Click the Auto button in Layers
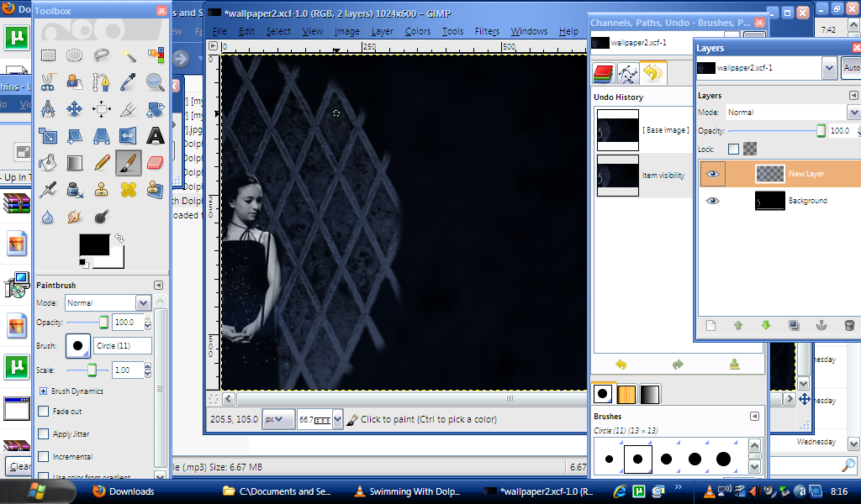 click(x=851, y=68)
